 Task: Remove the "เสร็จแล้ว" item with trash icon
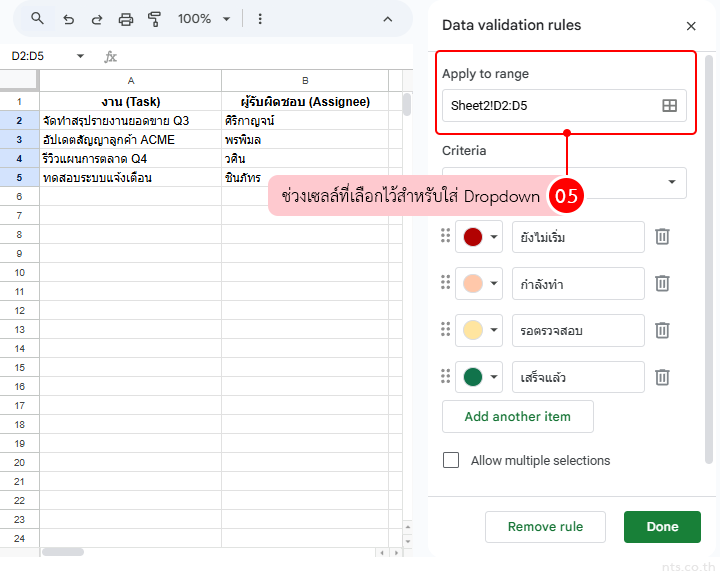(662, 377)
